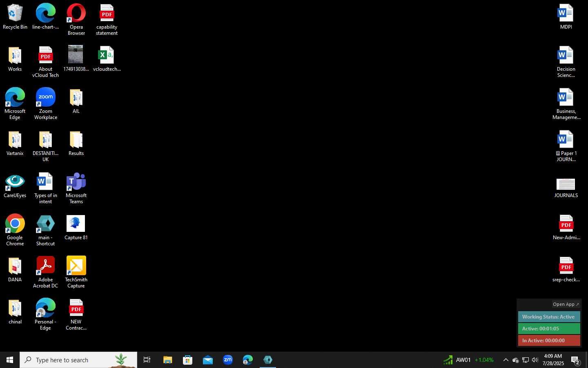Open Edge profile browser from the taskbar
Screen dimensions: 588x368
[247, 360]
